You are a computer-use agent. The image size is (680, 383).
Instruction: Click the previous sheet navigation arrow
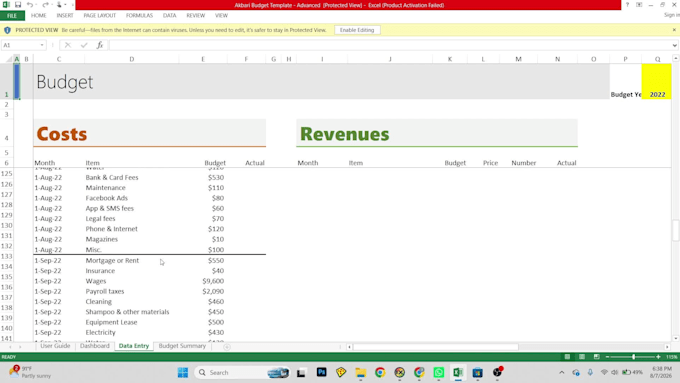(10, 347)
